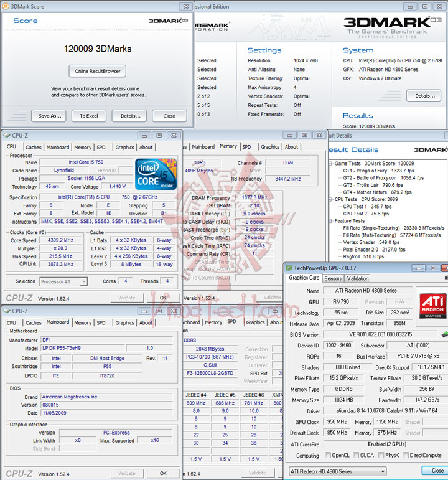Switch to Caches tab in top CPU-Z window
This screenshot has height=480, width=448.
pyautogui.click(x=34, y=148)
